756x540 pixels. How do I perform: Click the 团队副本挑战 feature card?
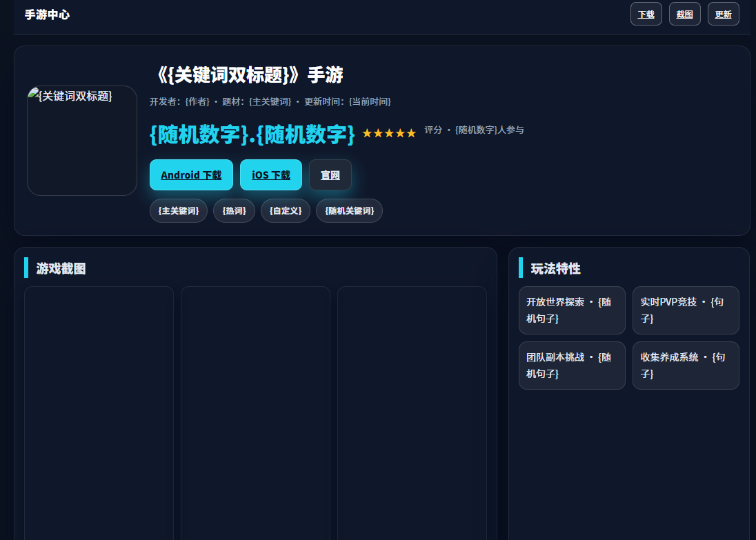coord(572,366)
